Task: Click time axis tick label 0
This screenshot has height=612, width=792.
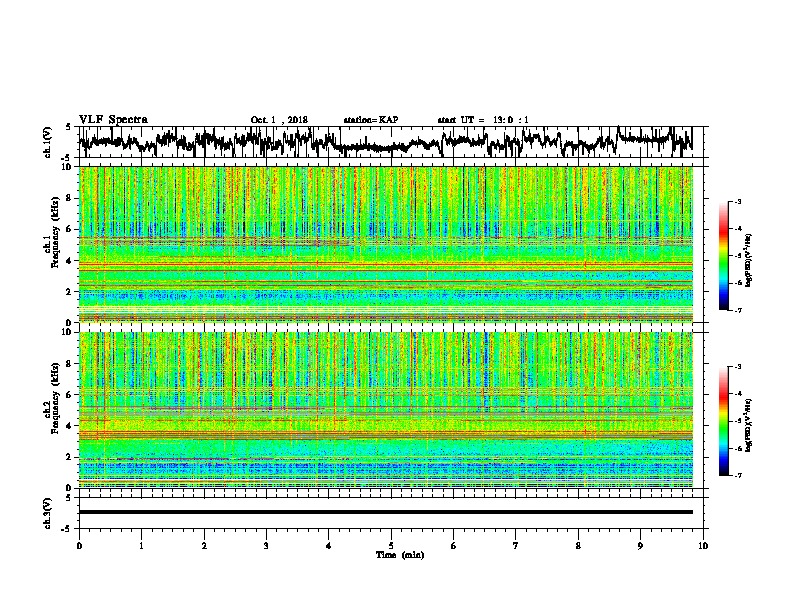Action: [79, 546]
